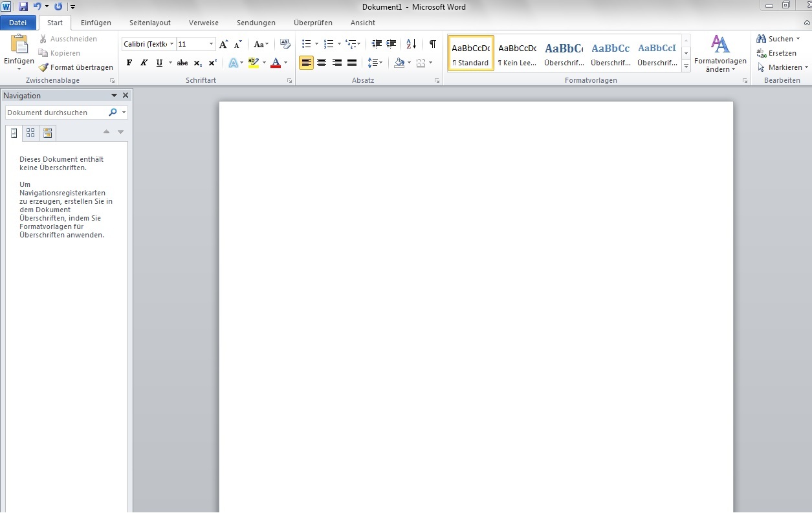Toggle underline U formatting
Screen dimensions: 812x513
(x=159, y=63)
